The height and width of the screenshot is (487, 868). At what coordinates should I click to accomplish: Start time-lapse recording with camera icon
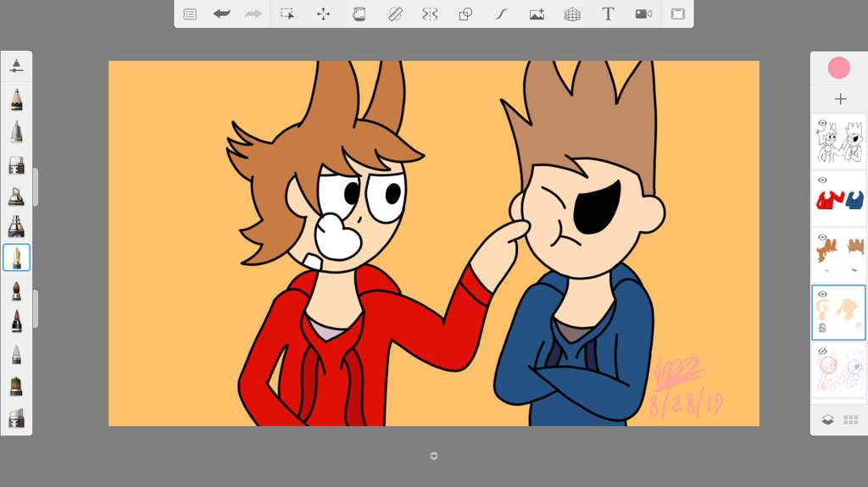643,14
